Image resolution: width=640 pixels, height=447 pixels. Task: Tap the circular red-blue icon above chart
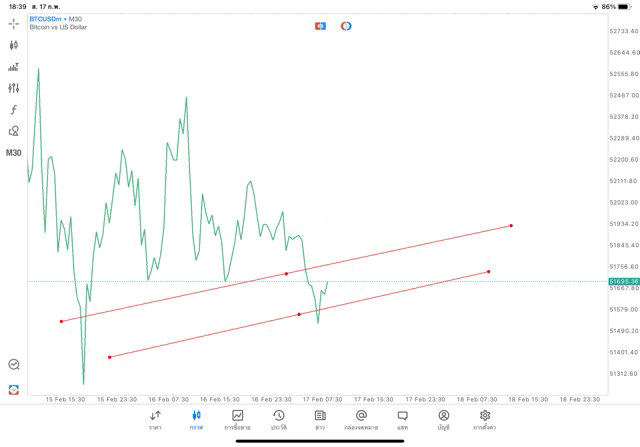click(x=346, y=26)
